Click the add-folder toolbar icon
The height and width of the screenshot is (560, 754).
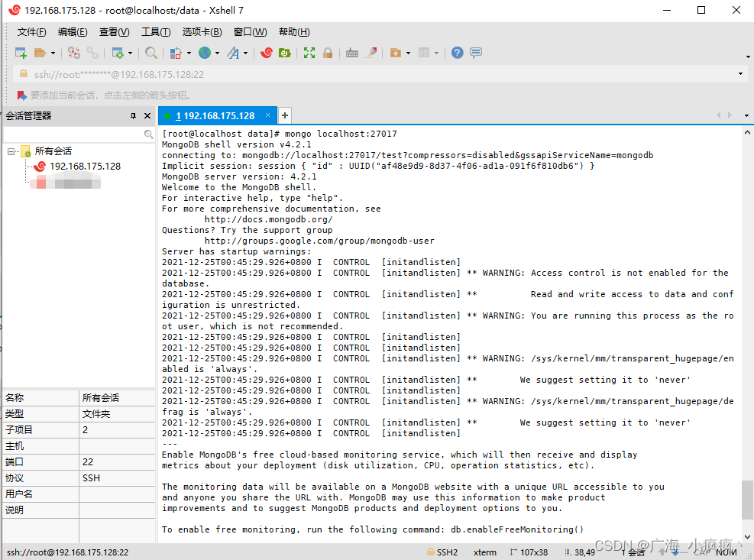coord(395,53)
